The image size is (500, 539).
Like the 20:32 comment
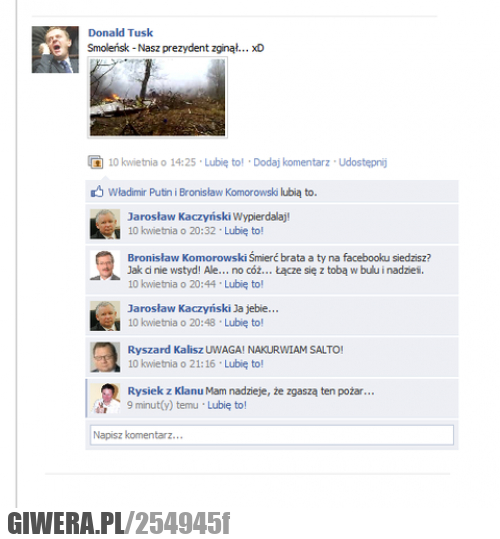click(x=244, y=231)
